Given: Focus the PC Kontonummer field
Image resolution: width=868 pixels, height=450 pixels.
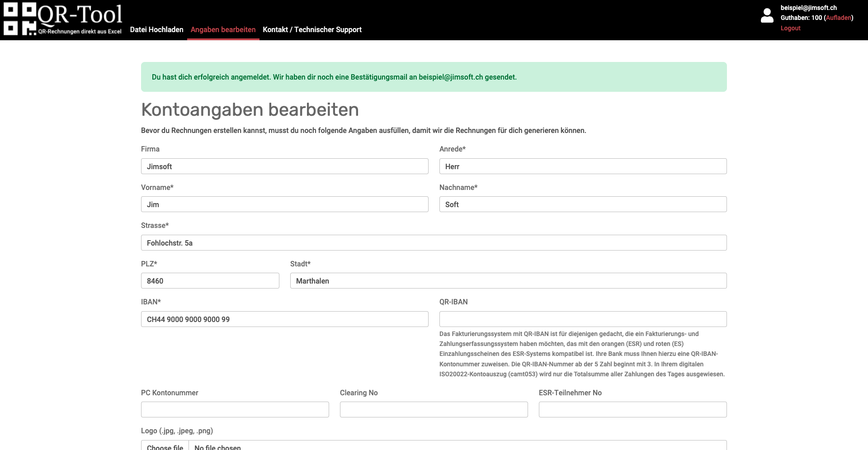Looking at the screenshot, I should point(235,410).
